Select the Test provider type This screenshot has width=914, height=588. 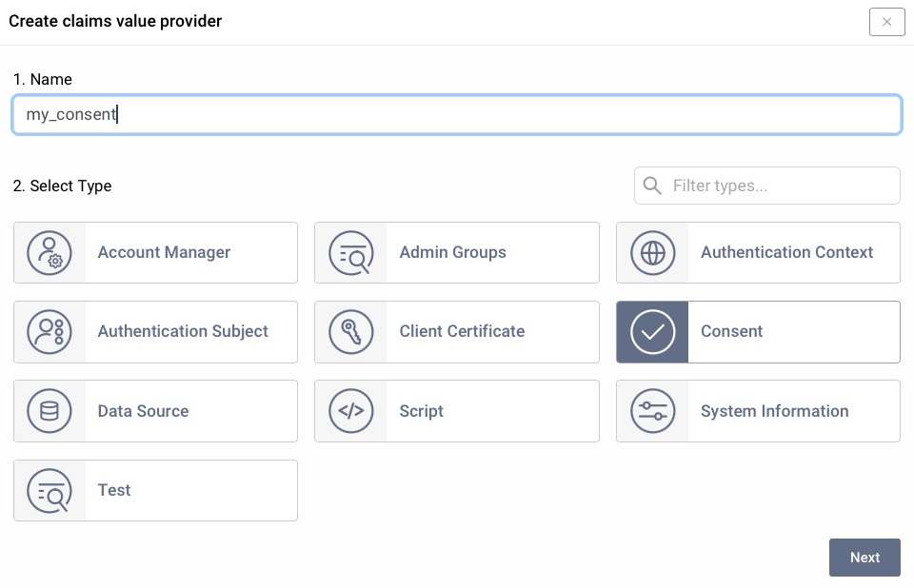coord(155,490)
